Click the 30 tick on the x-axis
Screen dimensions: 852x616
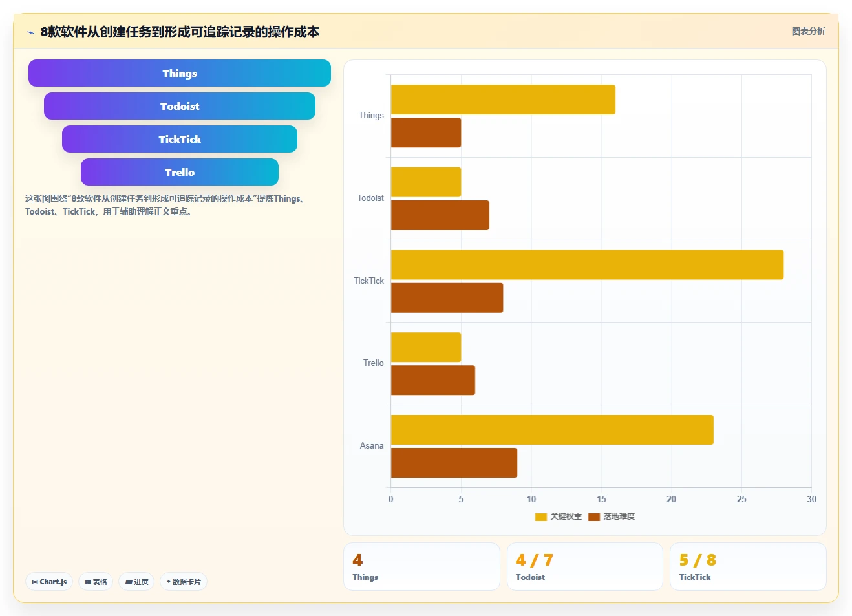811,499
